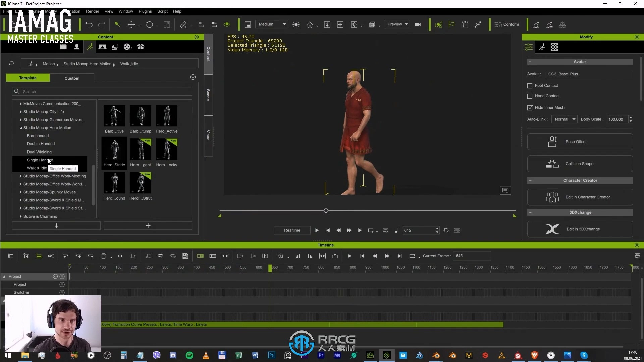This screenshot has height=362, width=644.
Task: Click the Collision Shape icon
Action: click(552, 163)
